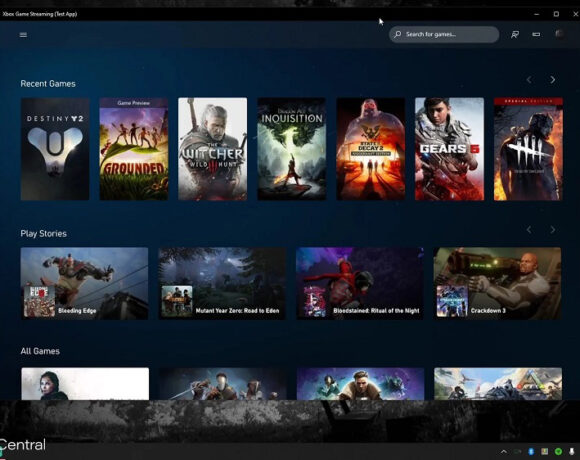Open Mutant Year Zero: Road to Eden story
Screen dimensions: 580x460
222,284
